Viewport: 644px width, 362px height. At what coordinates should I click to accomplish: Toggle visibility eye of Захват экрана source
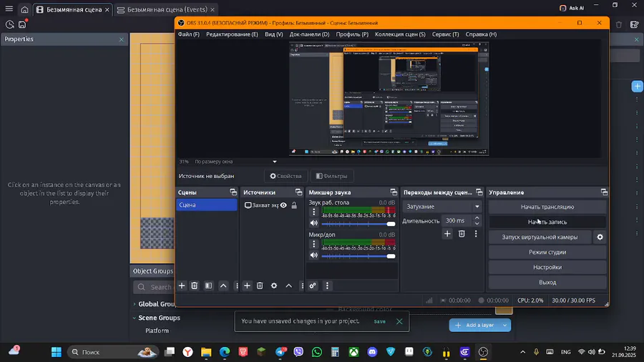tap(283, 205)
